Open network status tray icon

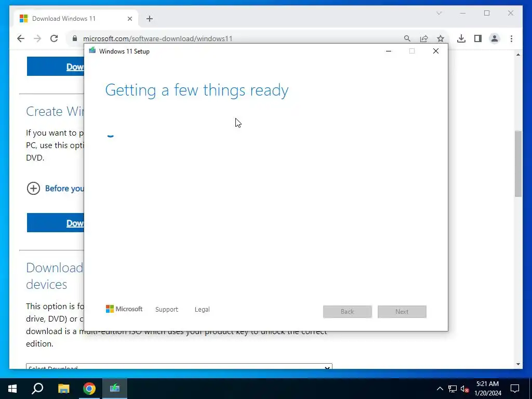coord(453,389)
